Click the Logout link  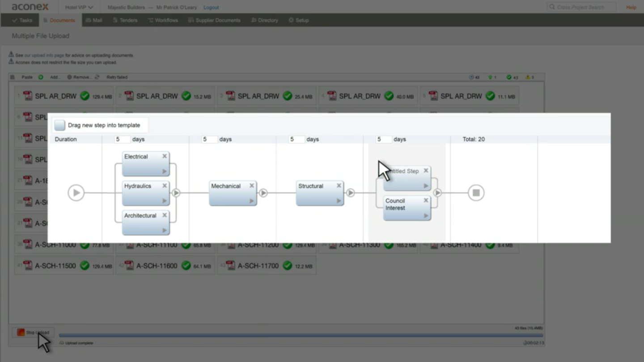pyautogui.click(x=211, y=8)
